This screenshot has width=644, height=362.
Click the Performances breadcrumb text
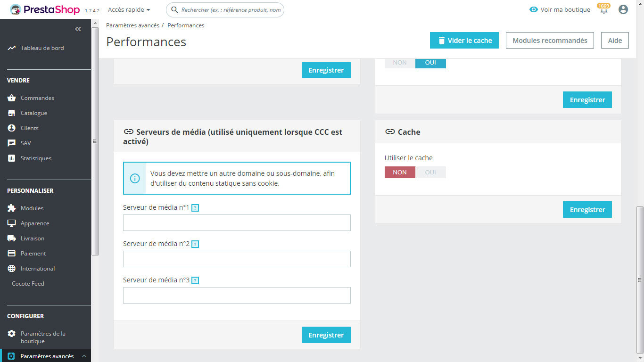pos(186,25)
